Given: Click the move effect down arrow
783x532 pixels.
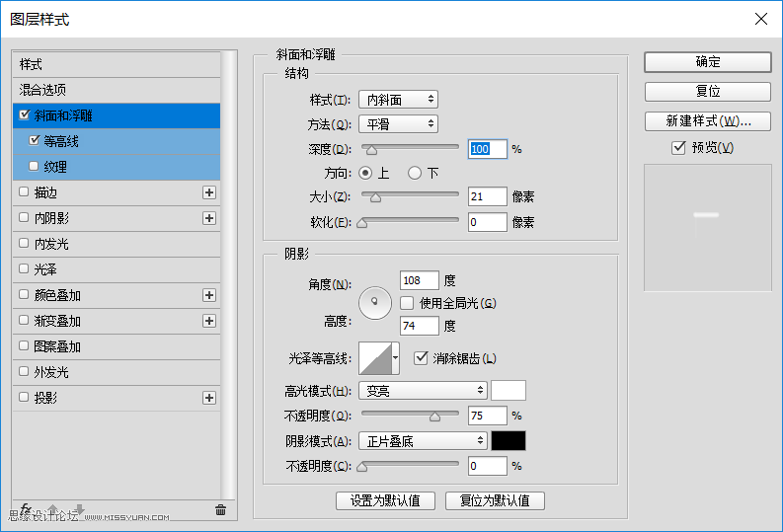Looking at the screenshot, I should click(79, 510).
